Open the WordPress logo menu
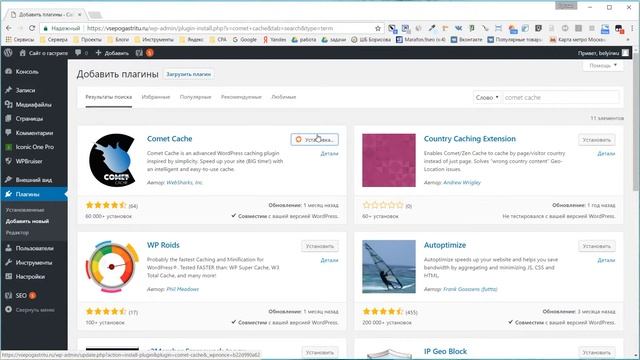Screen dimensions: 640x360 8,53
